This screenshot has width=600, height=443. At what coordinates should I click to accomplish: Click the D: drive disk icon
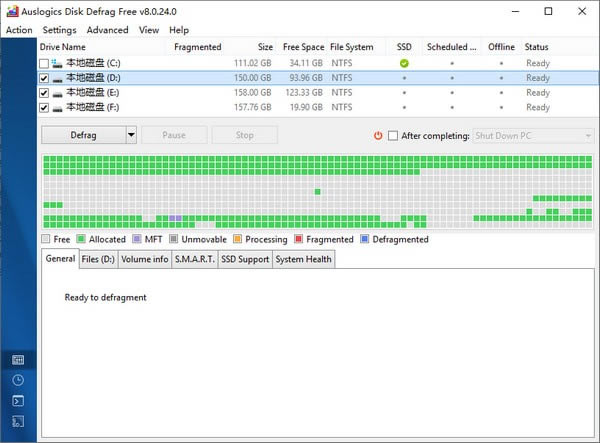point(57,80)
